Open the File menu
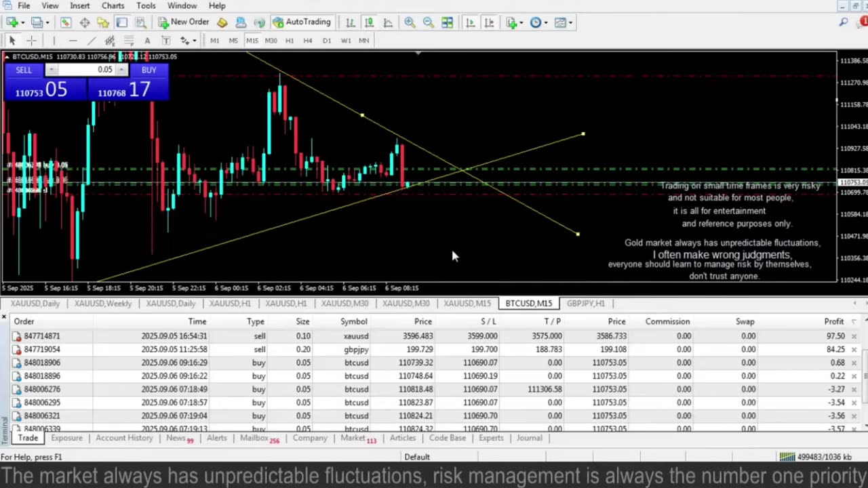This screenshot has width=868, height=488. point(24,5)
